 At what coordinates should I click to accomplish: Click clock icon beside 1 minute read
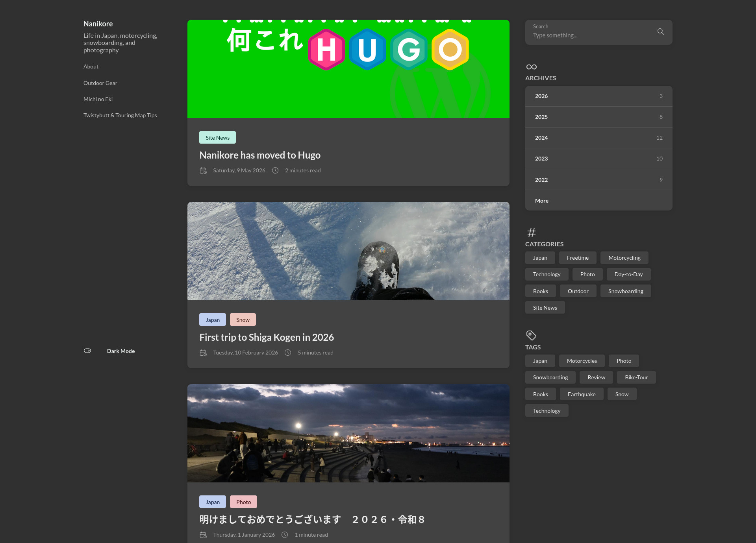285,535
